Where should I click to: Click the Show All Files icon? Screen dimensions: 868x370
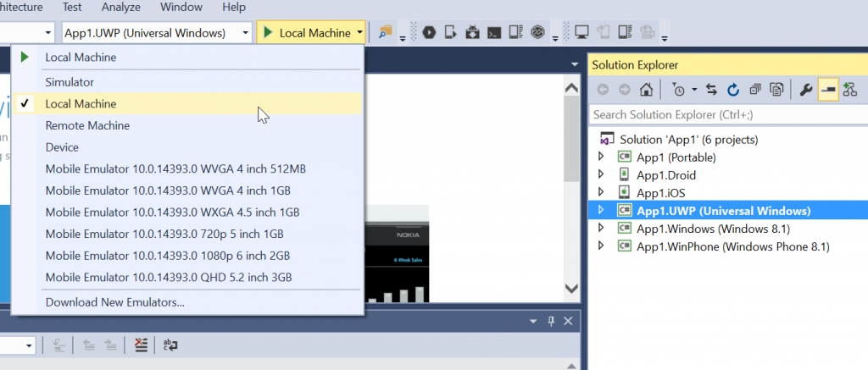click(777, 90)
